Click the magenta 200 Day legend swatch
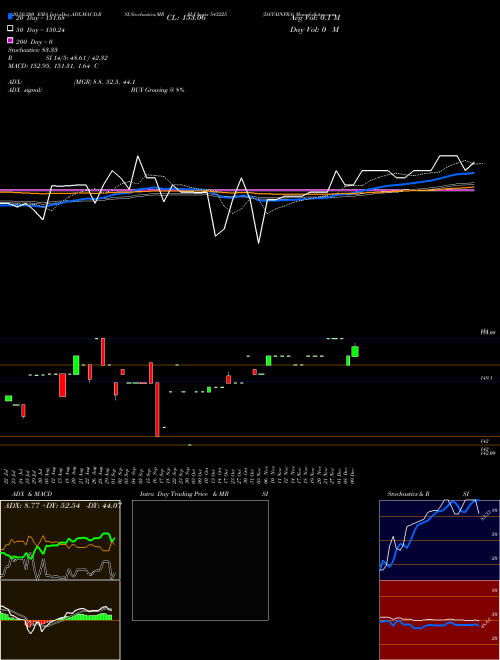The width and height of the screenshot is (500, 660). [x=10, y=40]
